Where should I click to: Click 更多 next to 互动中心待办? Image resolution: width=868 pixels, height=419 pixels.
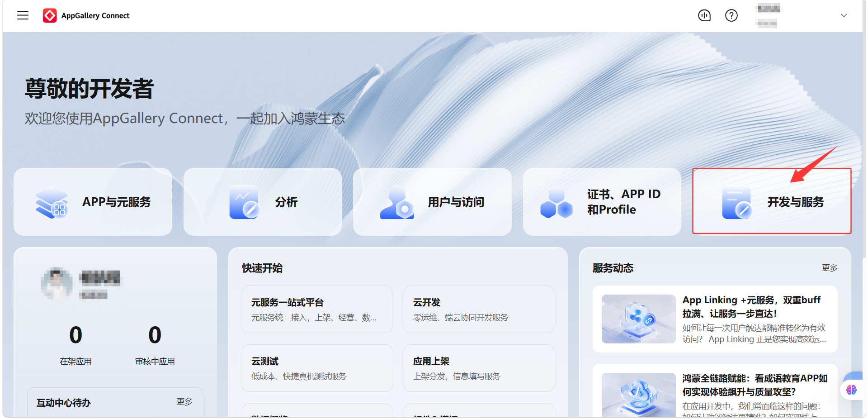click(184, 402)
